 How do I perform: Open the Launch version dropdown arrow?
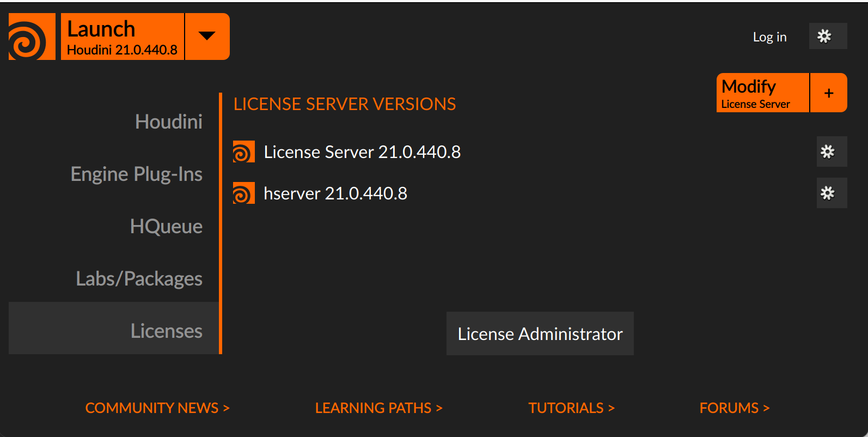[x=207, y=37]
